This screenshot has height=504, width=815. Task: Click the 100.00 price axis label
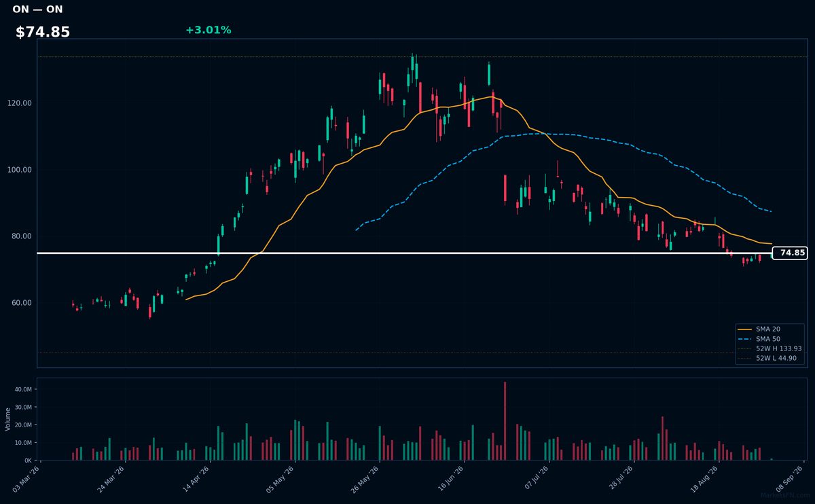click(x=20, y=170)
